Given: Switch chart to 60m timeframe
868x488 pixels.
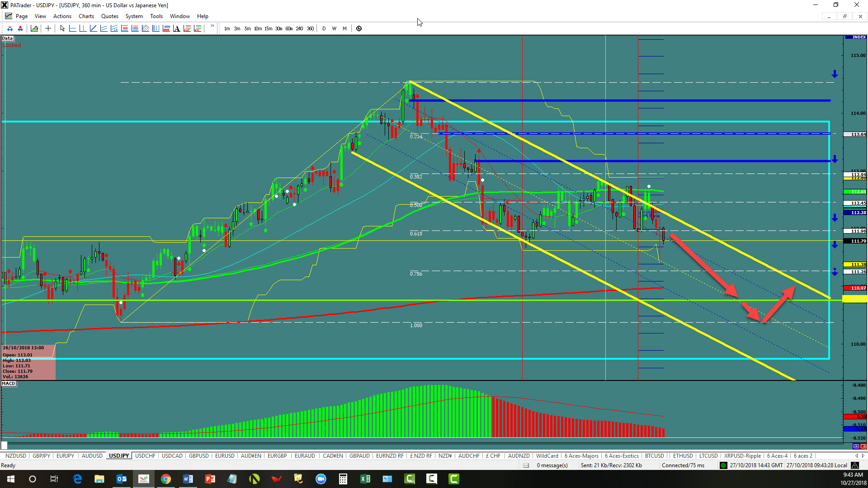Looking at the screenshot, I should (289, 28).
